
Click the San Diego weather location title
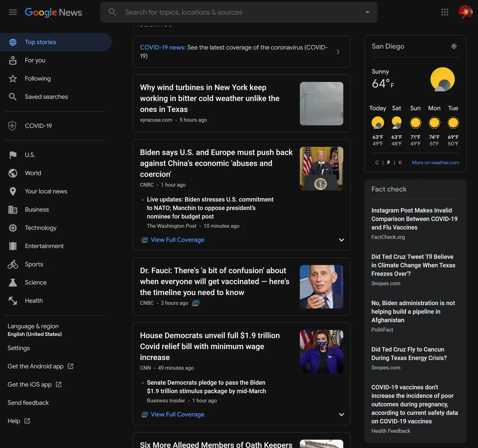point(388,46)
